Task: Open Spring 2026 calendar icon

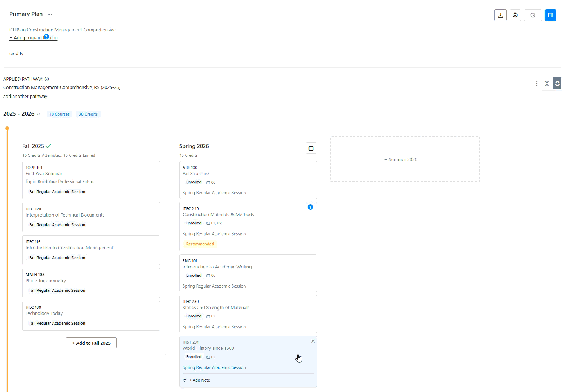Action: click(x=311, y=148)
